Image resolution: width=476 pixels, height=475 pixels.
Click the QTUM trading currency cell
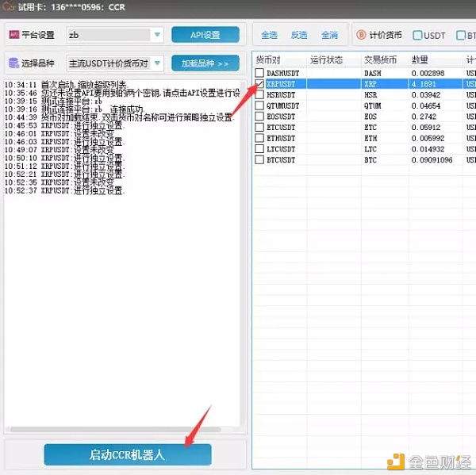pyautogui.click(x=373, y=105)
